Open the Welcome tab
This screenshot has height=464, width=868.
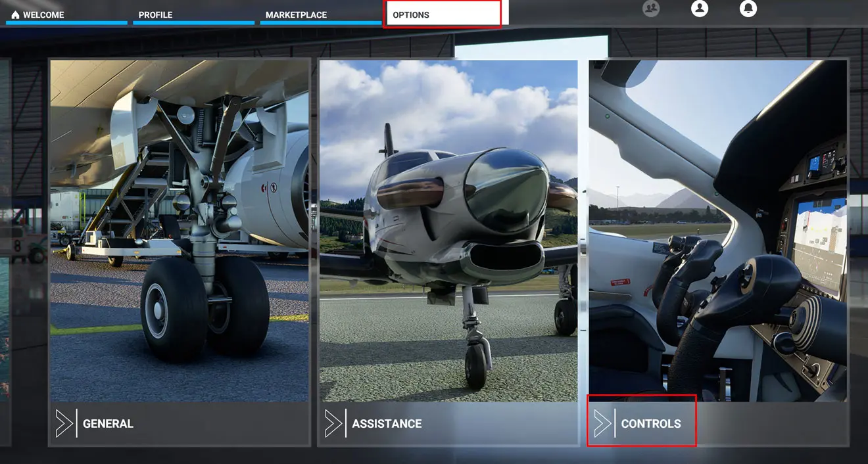pyautogui.click(x=66, y=14)
